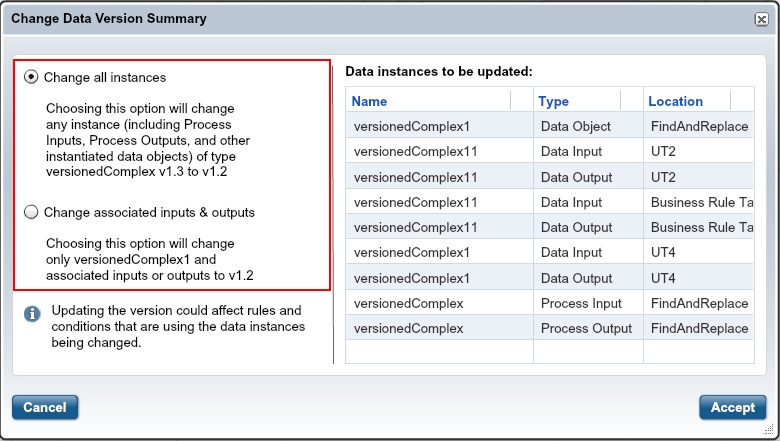Click the Accept button
780x441 pixels.
(x=732, y=407)
